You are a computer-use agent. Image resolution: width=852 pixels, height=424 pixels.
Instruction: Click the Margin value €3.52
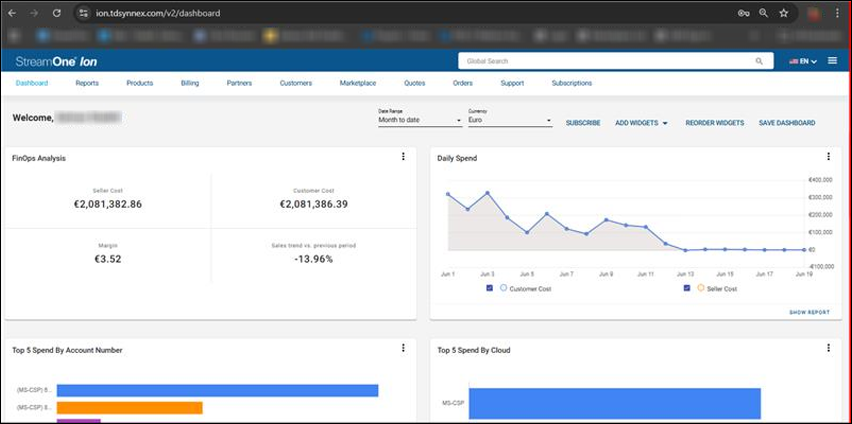coord(108,259)
